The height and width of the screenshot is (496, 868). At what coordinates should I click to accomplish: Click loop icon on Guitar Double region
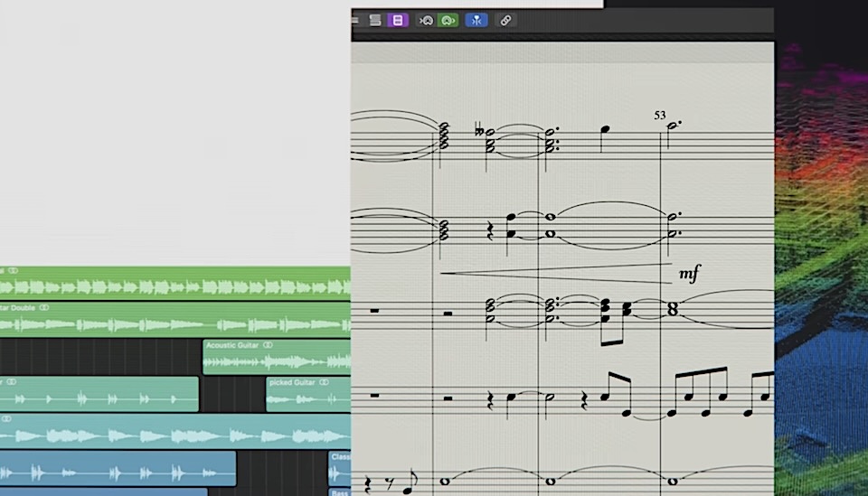pyautogui.click(x=44, y=307)
